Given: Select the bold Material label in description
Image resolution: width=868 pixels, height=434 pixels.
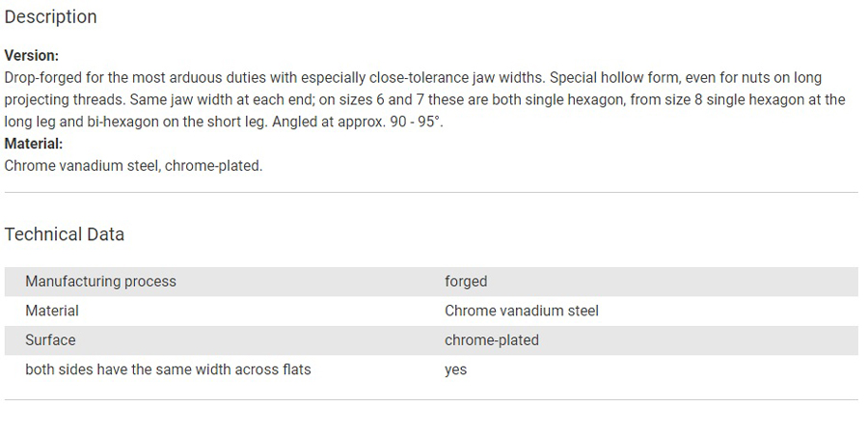Looking at the screenshot, I should (34, 144).
